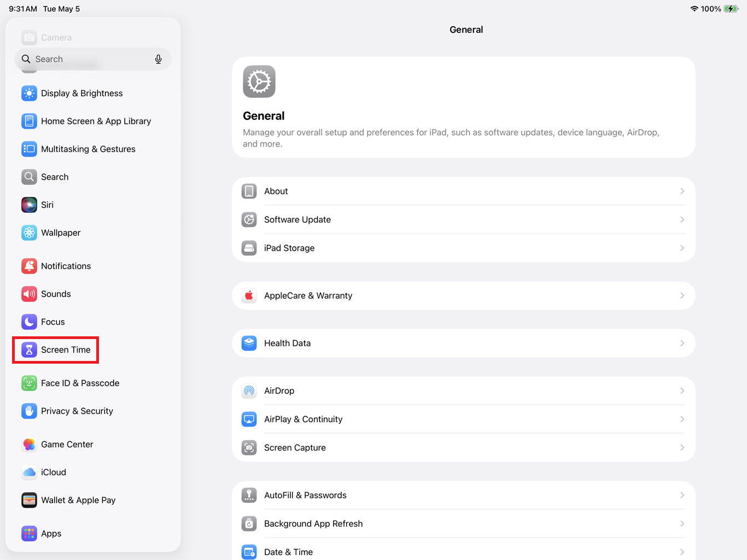This screenshot has height=560, width=747.
Task: Open Health Data via its chevron
Action: click(x=682, y=343)
